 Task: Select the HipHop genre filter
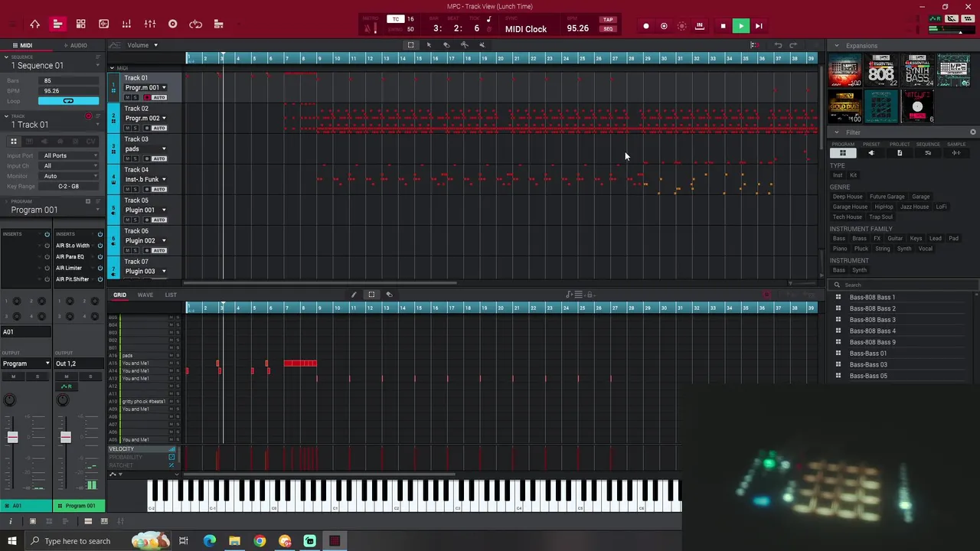[884, 207]
